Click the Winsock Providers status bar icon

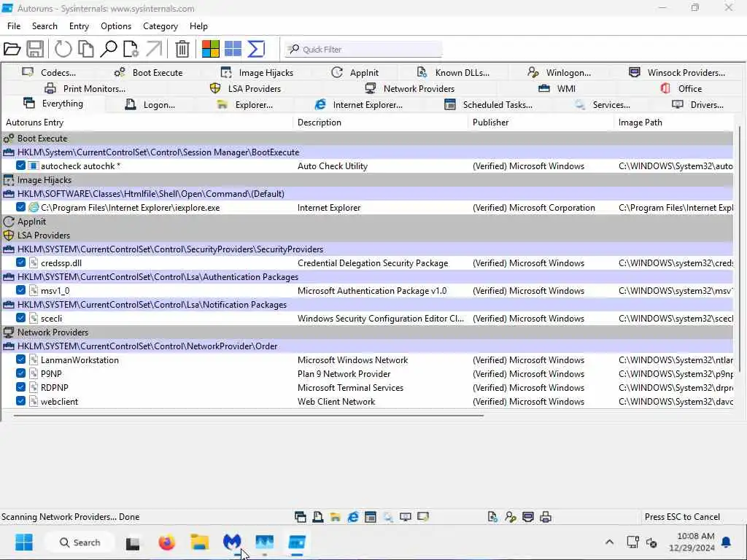(528, 517)
